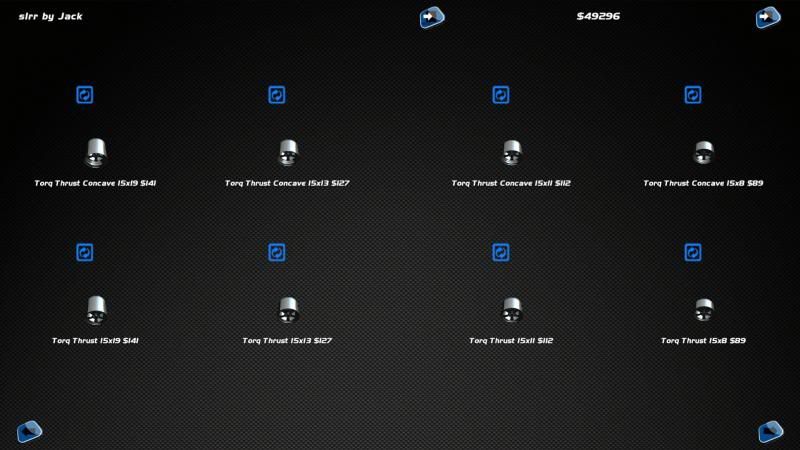This screenshot has width=800, height=450.
Task: Click the label 'Torq Thrust Concave 15x13 $127'
Action: 287,183
